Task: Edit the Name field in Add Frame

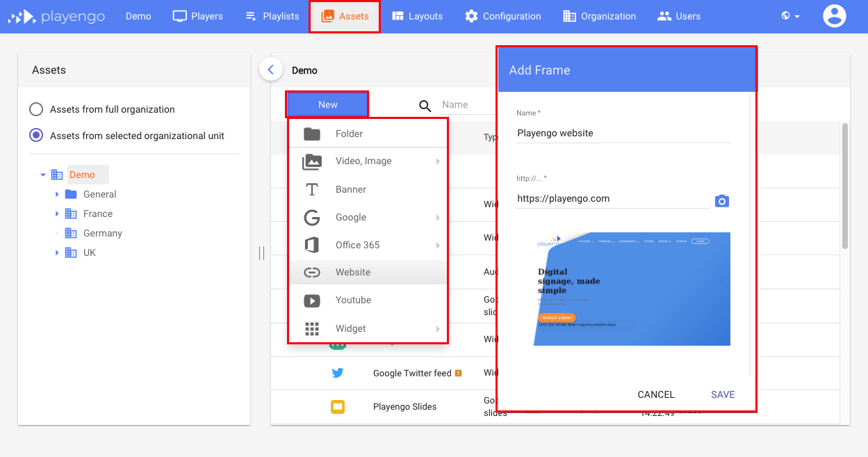Action: coord(623,133)
